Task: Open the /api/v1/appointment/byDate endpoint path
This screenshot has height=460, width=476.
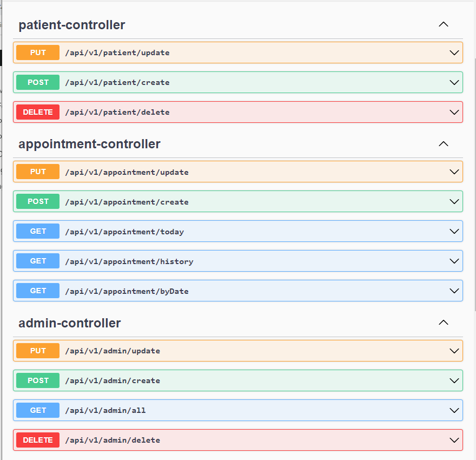Action: tap(127, 291)
